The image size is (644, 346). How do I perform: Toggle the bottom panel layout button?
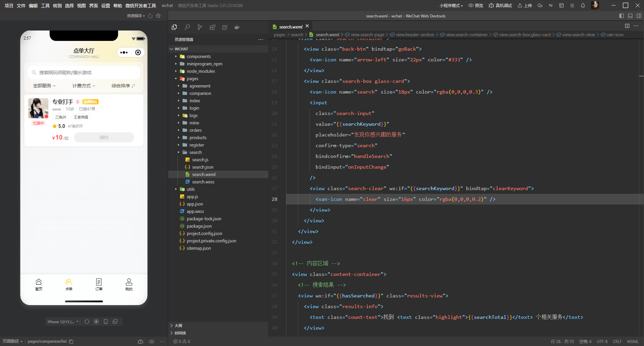[630, 16]
